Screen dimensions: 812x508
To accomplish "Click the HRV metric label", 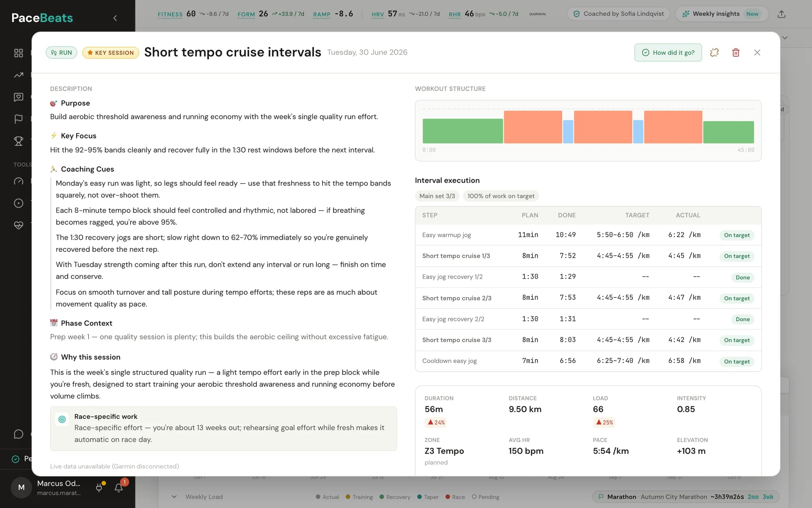I will (x=378, y=14).
